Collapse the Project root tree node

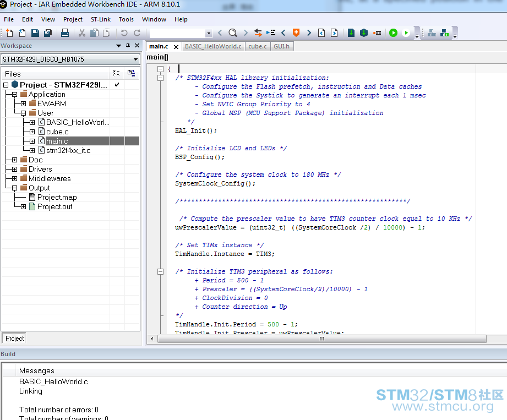[x=6, y=85]
